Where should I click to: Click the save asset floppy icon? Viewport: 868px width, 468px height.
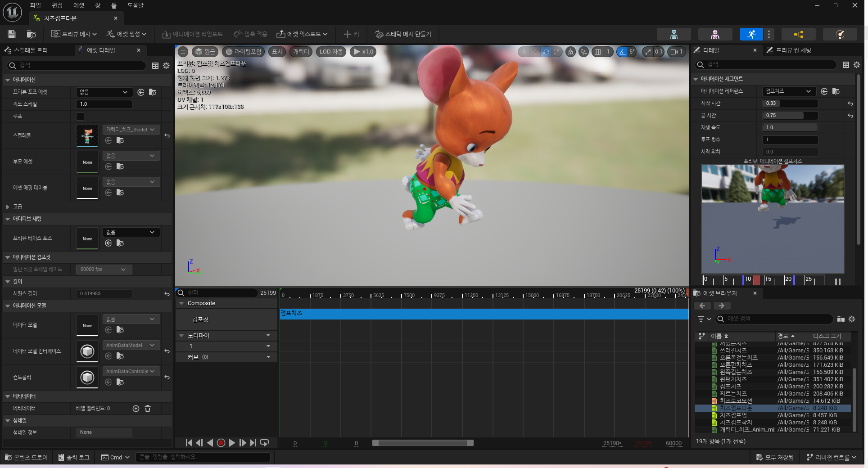12,34
